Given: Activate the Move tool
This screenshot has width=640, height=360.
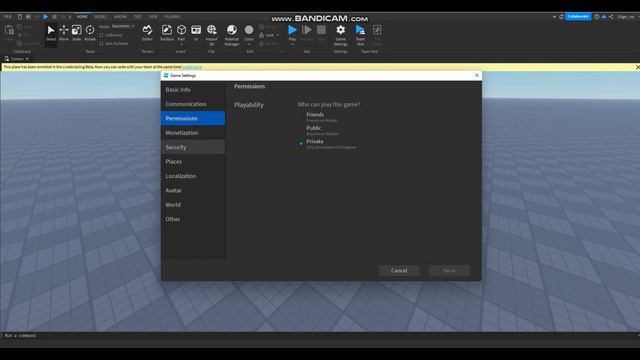Looking at the screenshot, I should coord(64,33).
